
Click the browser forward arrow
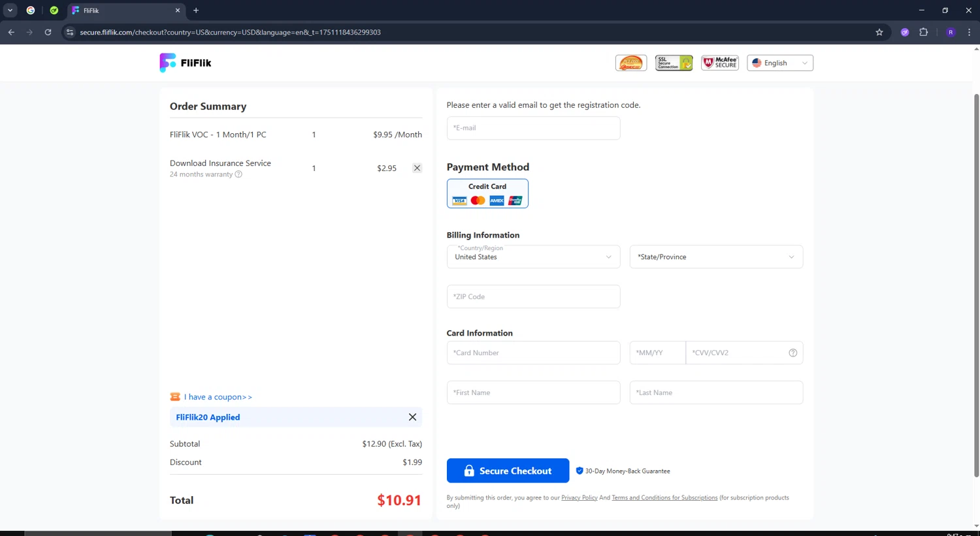(x=29, y=32)
